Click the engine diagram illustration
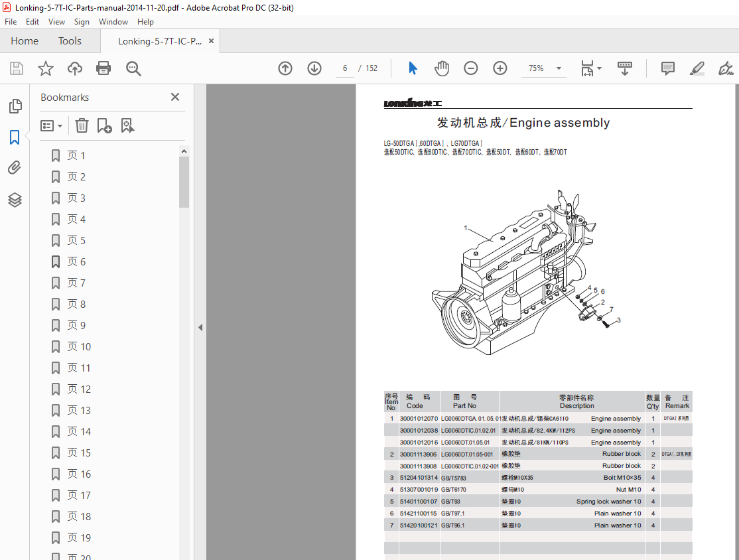Screen dimensions: 739x560 525,273
